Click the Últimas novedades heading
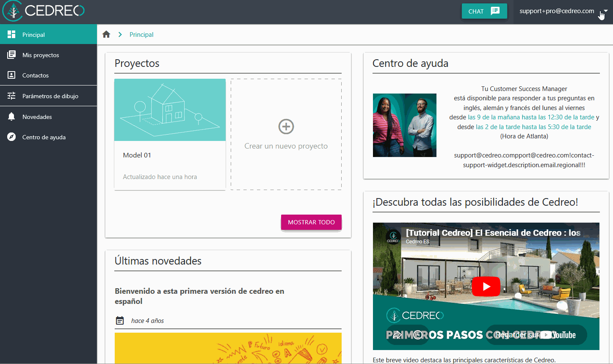The image size is (613, 364). click(158, 261)
